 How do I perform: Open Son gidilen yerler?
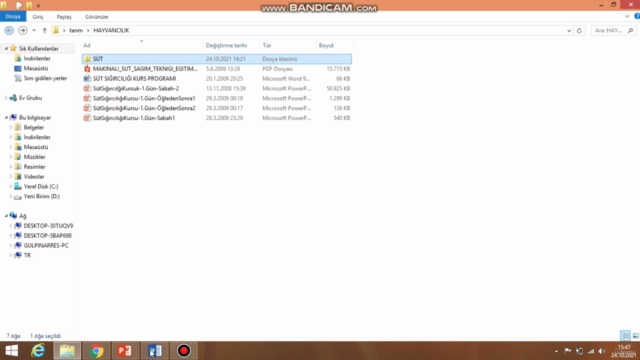(x=45, y=78)
